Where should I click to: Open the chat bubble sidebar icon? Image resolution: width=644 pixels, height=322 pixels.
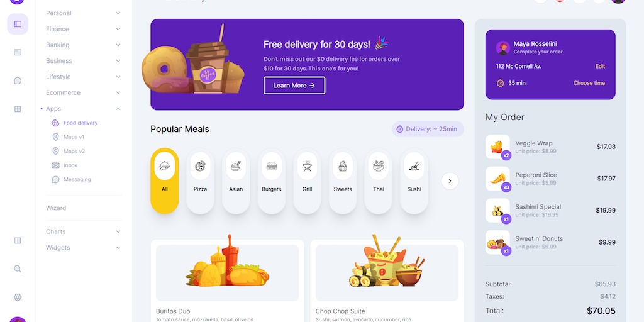(18, 80)
